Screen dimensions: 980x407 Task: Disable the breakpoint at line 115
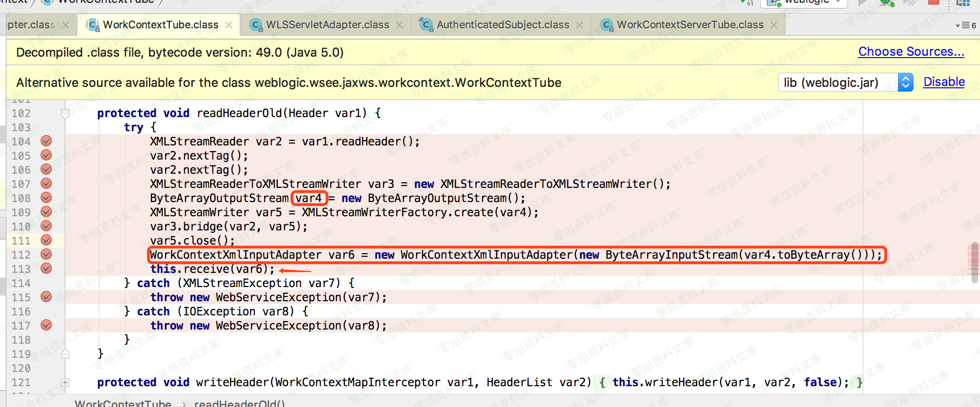tap(46, 297)
